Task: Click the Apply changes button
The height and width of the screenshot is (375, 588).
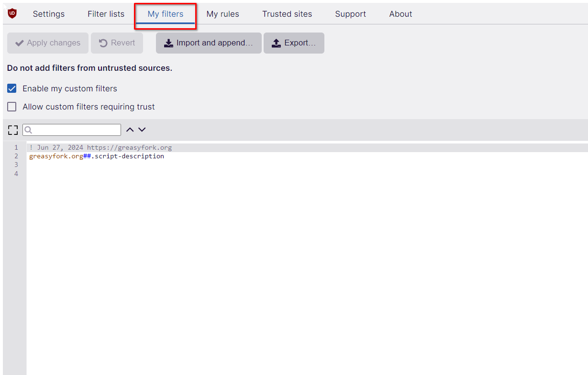Action: (x=48, y=43)
